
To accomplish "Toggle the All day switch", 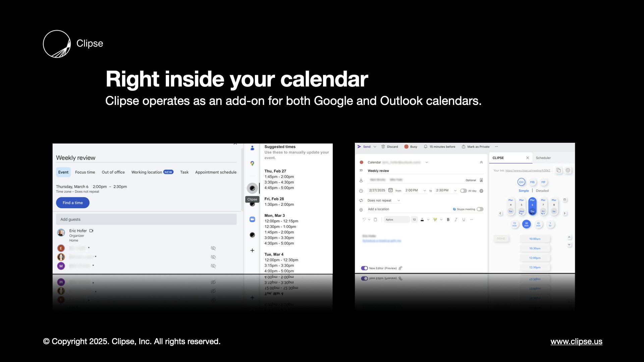I will point(464,191).
